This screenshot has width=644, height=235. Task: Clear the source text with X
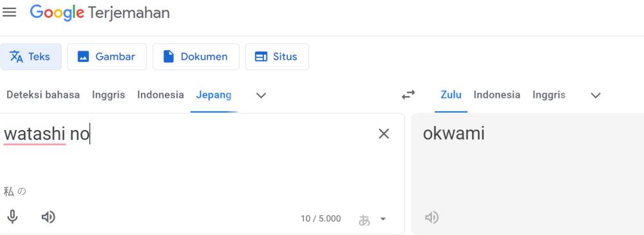(384, 133)
